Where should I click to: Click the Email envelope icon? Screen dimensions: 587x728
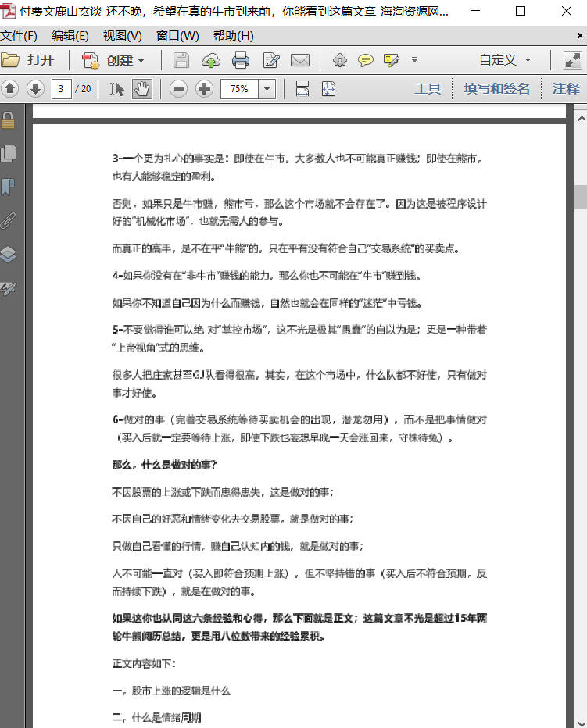point(300,61)
